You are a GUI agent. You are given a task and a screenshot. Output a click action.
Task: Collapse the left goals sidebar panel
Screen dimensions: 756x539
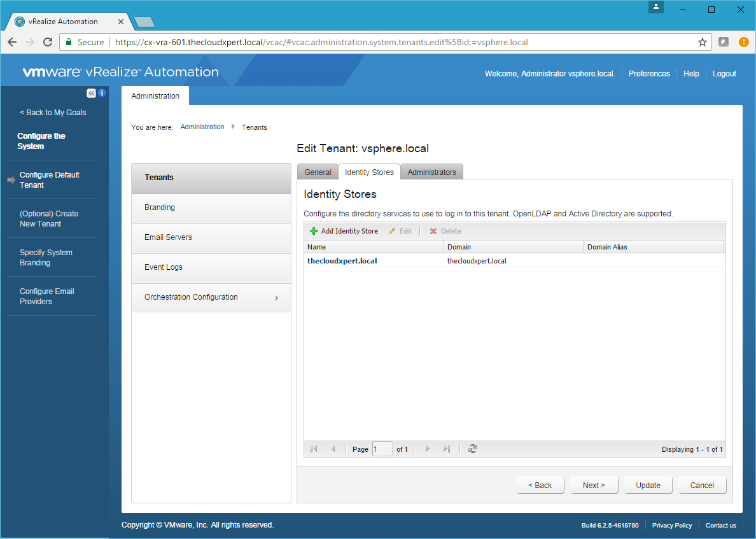tap(91, 93)
